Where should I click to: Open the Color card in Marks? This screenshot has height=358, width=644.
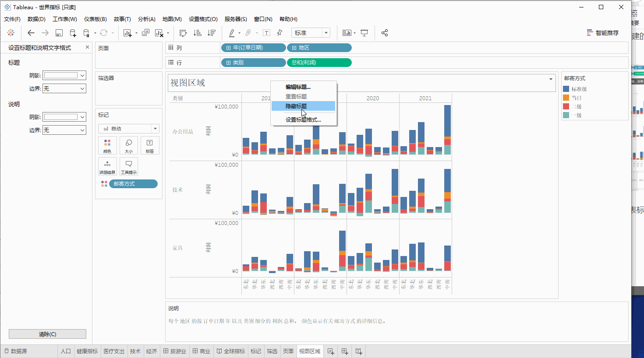click(107, 145)
